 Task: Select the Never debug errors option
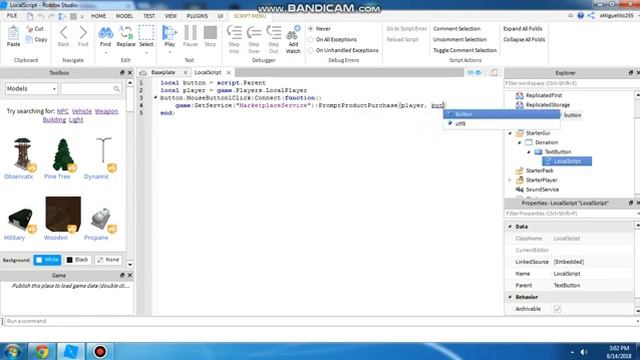(311, 29)
